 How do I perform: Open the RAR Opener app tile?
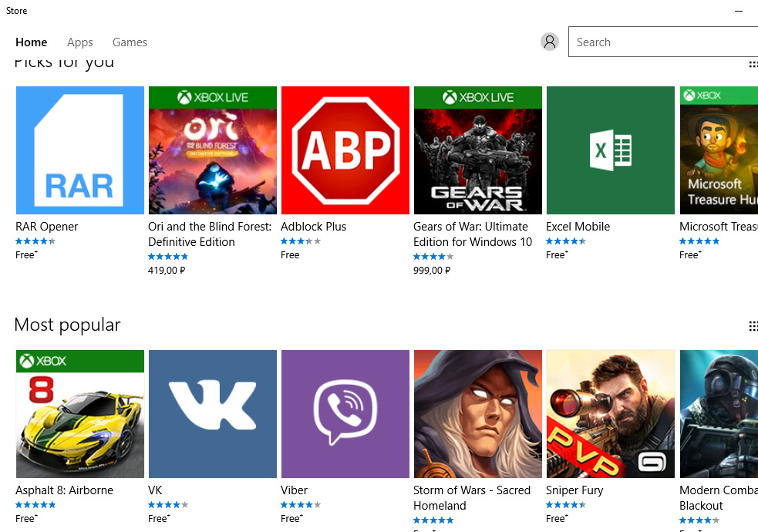pos(79,150)
